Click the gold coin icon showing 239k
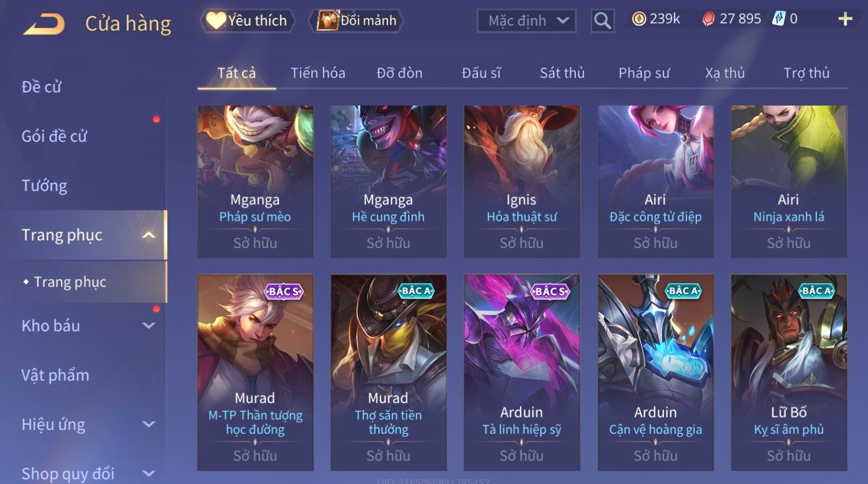The width and height of the screenshot is (868, 484). [x=639, y=19]
